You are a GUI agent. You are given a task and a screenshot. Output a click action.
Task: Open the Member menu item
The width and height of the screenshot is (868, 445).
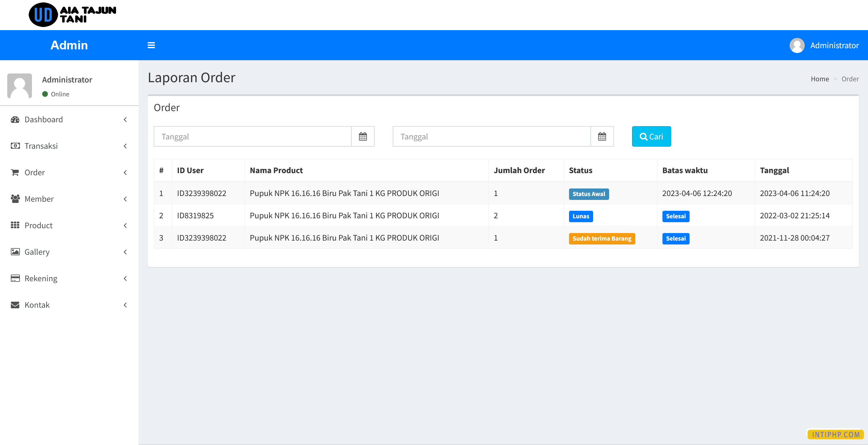coord(39,199)
